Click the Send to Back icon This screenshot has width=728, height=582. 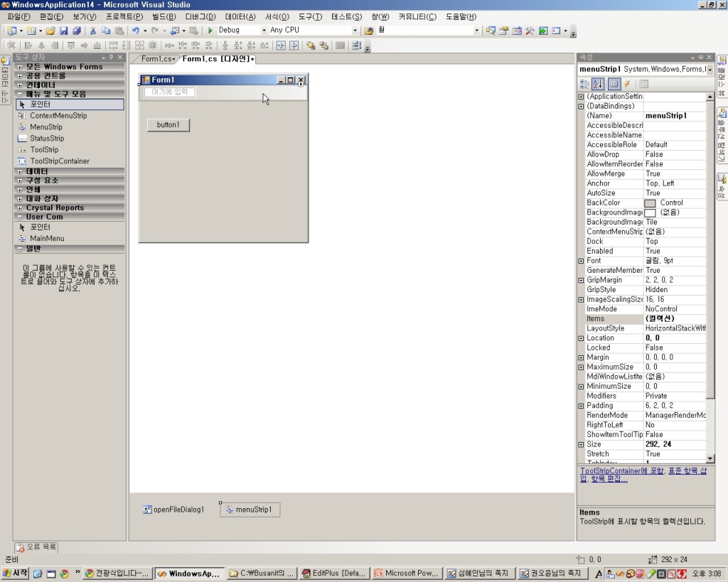tap(324, 45)
